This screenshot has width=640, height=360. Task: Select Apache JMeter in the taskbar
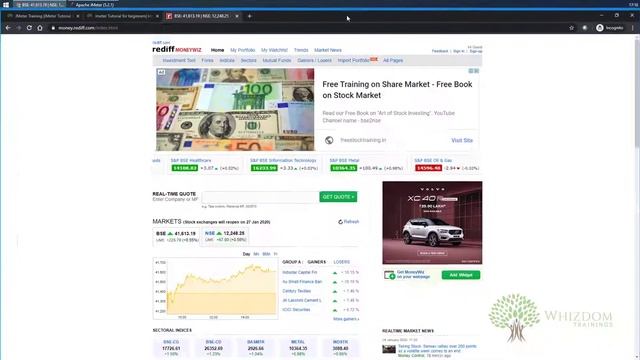click(92, 4)
